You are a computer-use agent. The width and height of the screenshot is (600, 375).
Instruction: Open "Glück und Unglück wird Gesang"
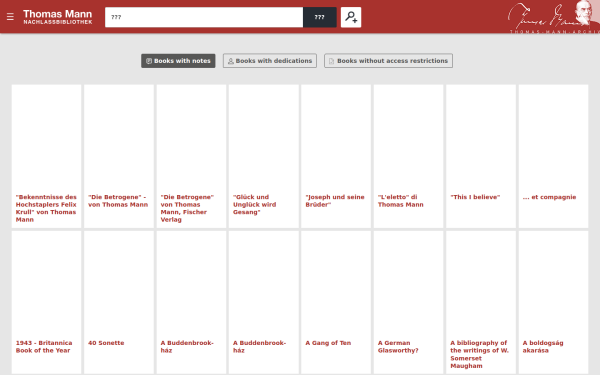point(254,204)
